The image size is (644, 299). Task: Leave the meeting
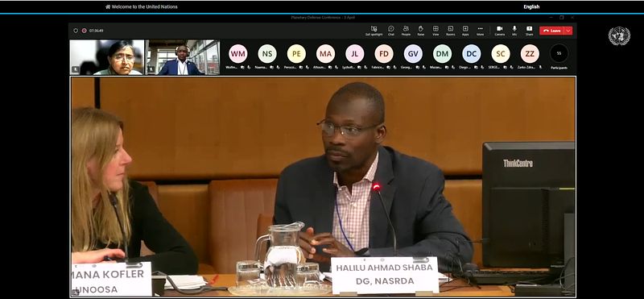[552, 31]
